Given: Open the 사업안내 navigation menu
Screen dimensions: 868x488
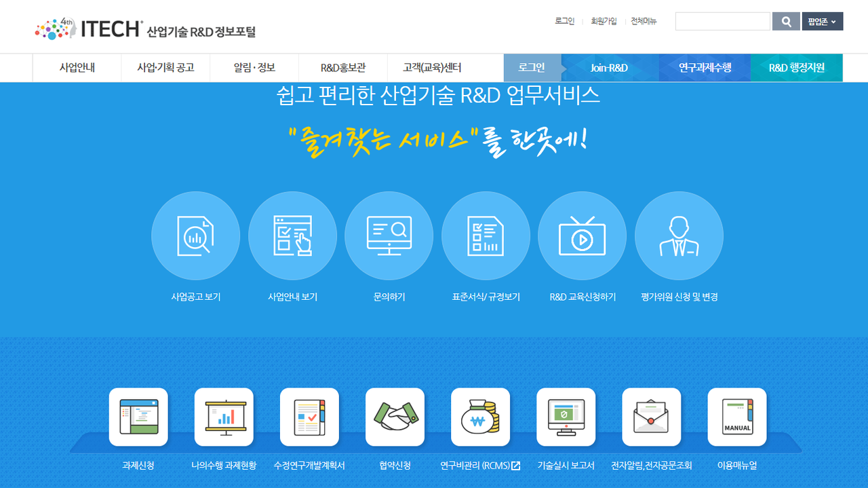Looking at the screenshot, I should coord(77,68).
